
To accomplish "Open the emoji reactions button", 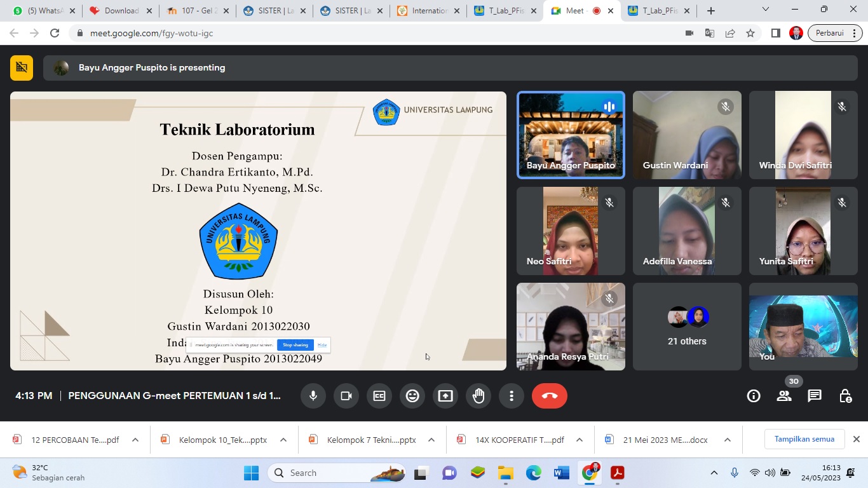I will [412, 396].
